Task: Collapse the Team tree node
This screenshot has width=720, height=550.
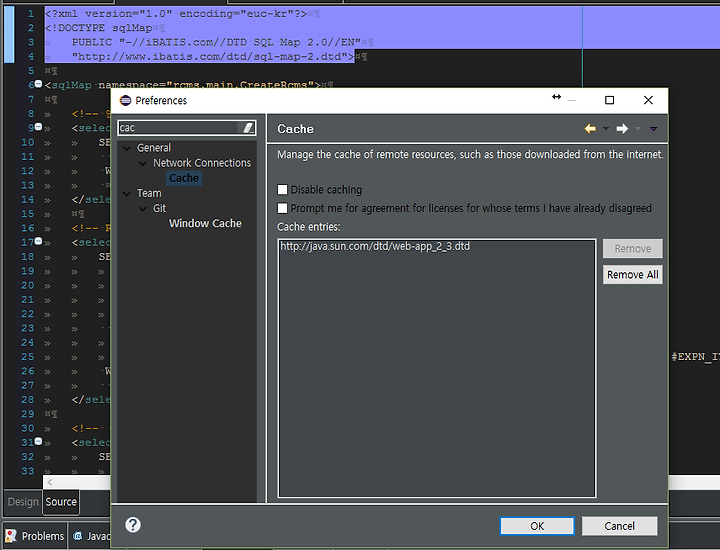Action: (x=127, y=194)
